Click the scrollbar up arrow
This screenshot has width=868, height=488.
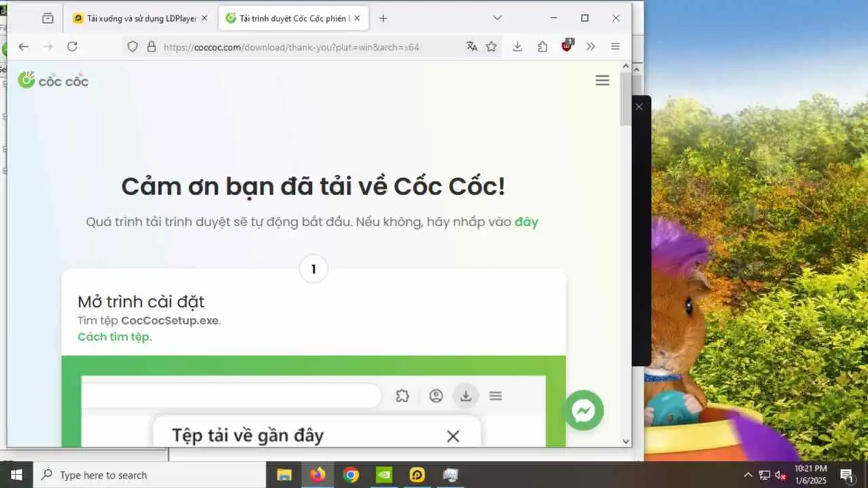(x=625, y=67)
